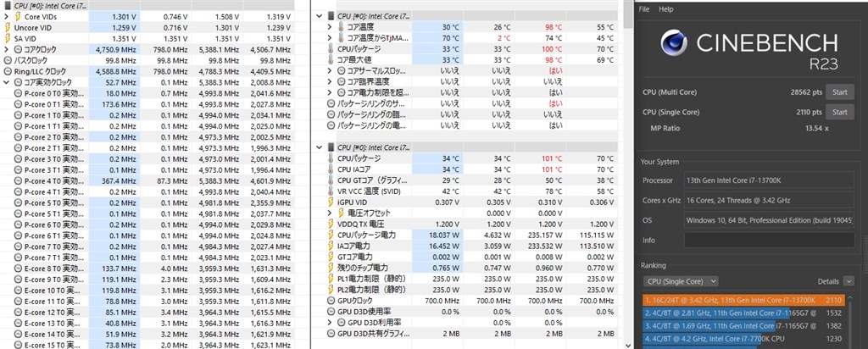This screenshot has width=868, height=349.
Task: Click the lightning icon beside Uncore VID
Action: [x=8, y=28]
